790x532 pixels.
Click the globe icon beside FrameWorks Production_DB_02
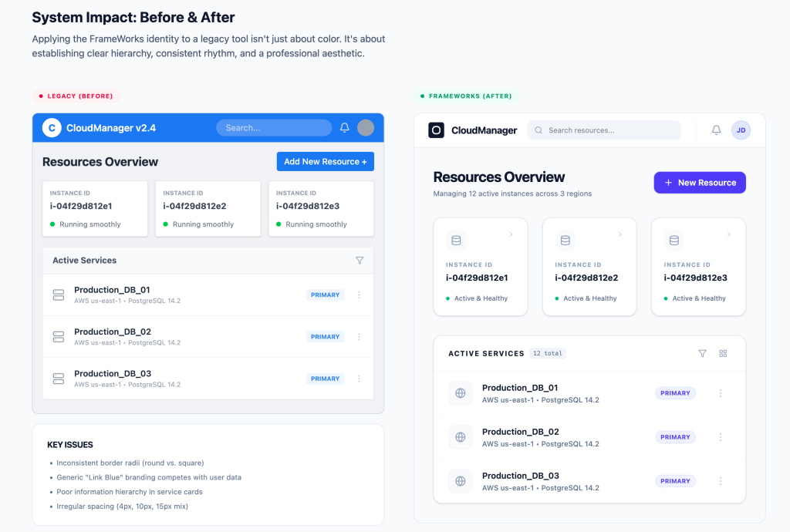coord(461,437)
